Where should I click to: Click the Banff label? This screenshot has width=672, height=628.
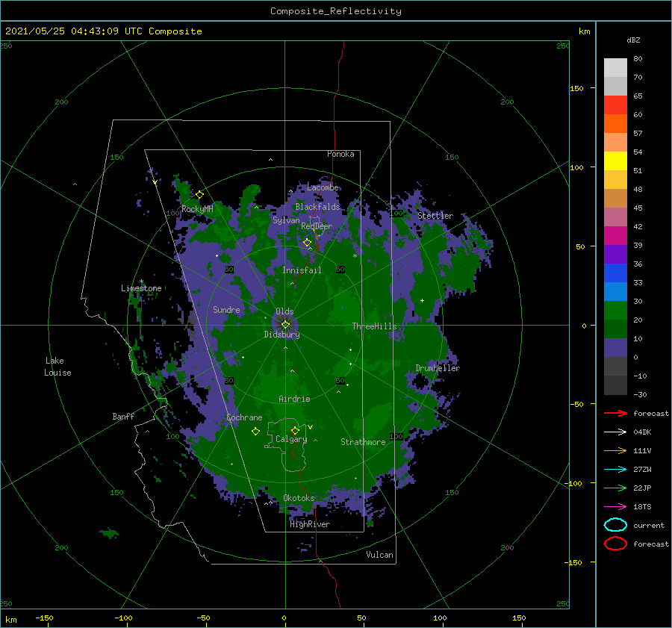pos(123,416)
